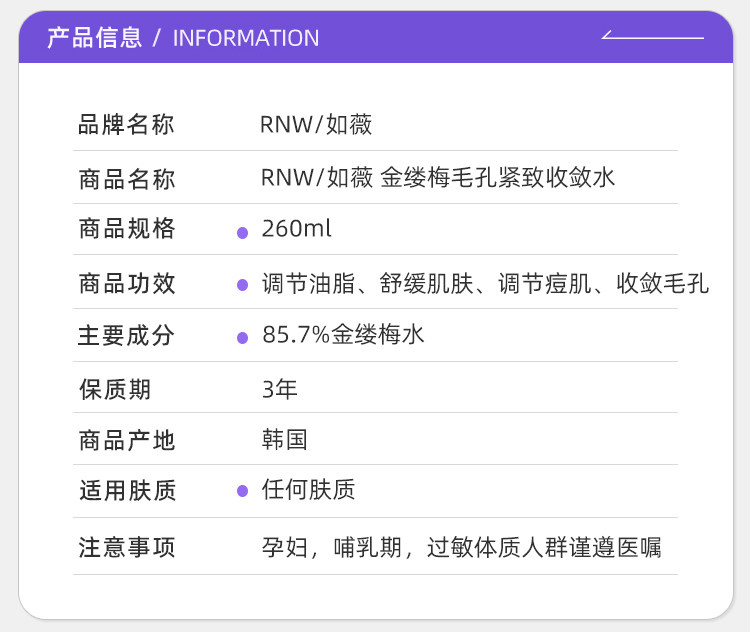Select the 品牌名称 row label
Screen dimensions: 750x632
(x=126, y=125)
